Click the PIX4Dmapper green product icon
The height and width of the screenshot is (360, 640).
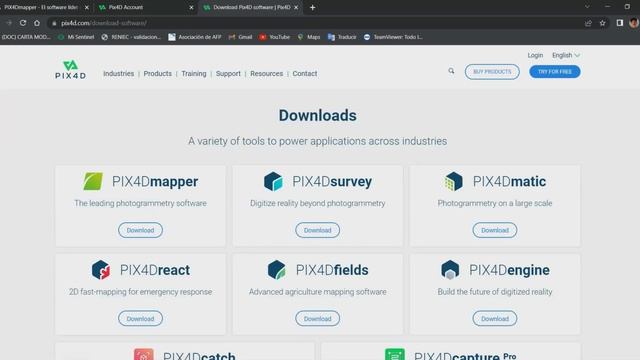click(x=93, y=181)
